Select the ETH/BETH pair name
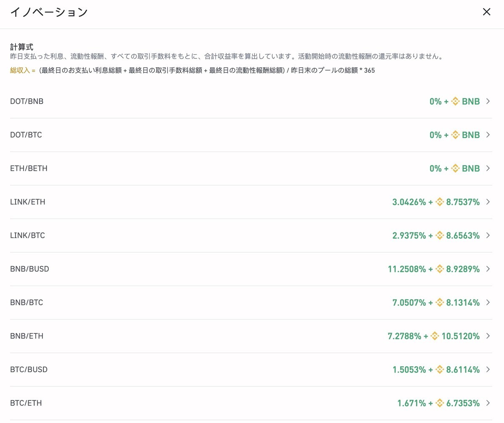Image resolution: width=504 pixels, height=423 pixels. tap(29, 168)
